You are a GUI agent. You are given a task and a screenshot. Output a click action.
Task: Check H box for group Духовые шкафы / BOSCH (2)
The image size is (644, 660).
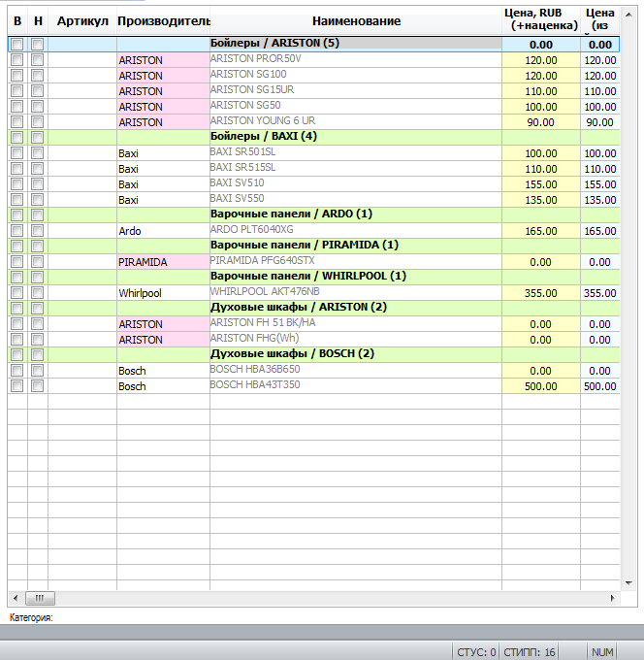[38, 355]
